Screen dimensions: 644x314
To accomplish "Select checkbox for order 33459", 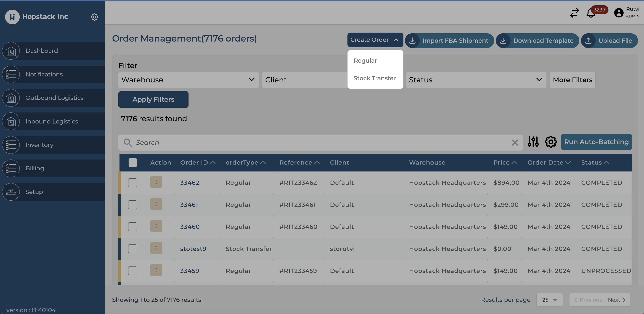I will pos(133,271).
